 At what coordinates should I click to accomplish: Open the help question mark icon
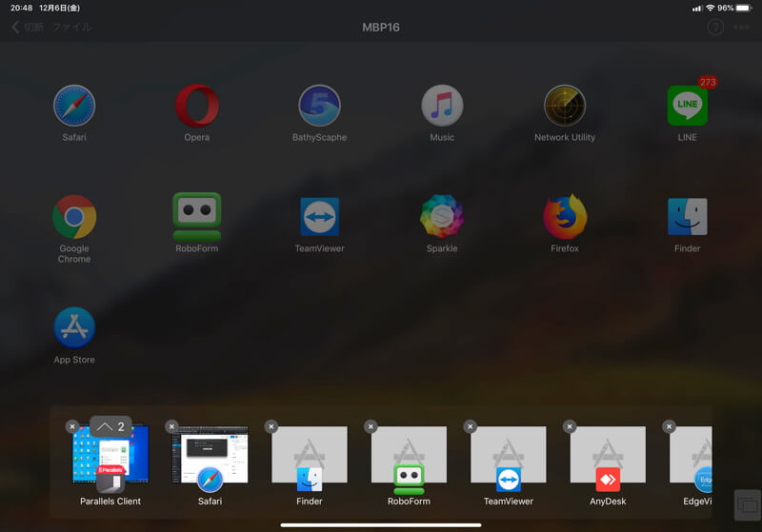(715, 28)
